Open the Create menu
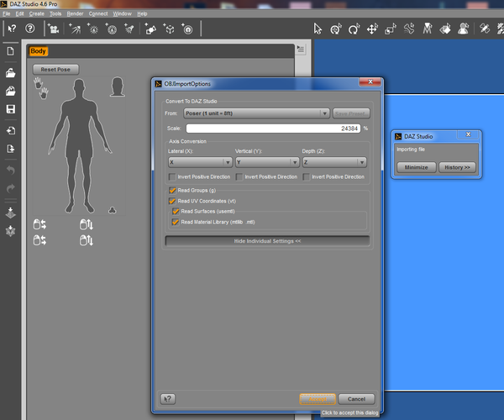This screenshot has width=504, height=420. (x=37, y=13)
